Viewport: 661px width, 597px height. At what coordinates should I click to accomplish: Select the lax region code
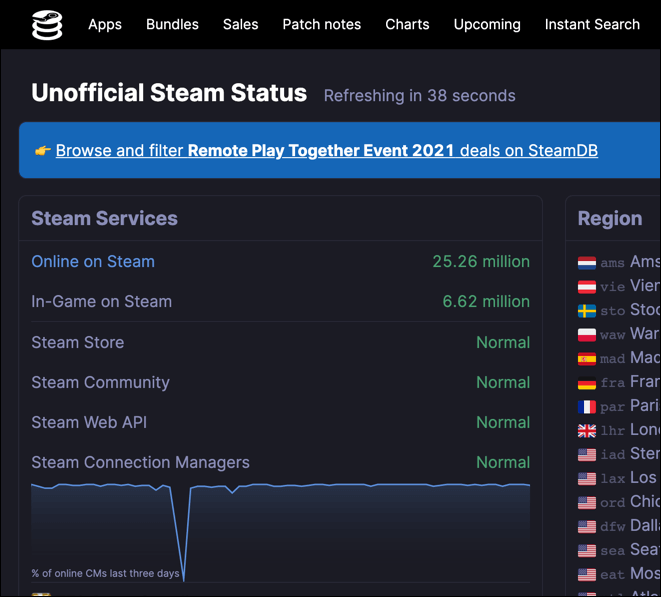pyautogui.click(x=613, y=479)
